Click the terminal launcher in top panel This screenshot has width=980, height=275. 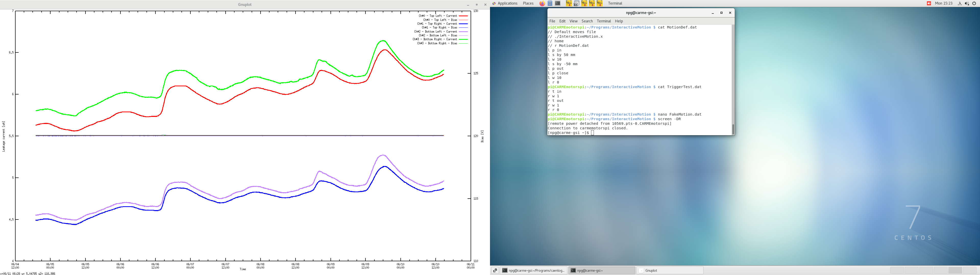pyautogui.click(x=558, y=3)
